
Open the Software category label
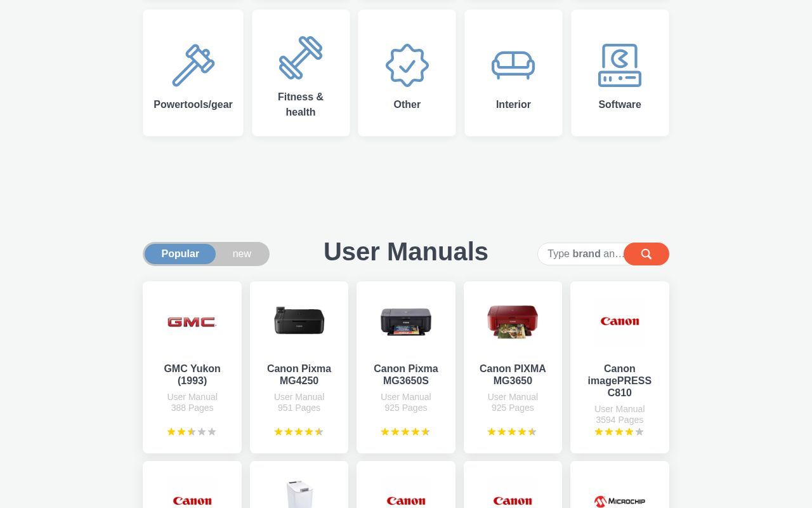[x=620, y=105]
